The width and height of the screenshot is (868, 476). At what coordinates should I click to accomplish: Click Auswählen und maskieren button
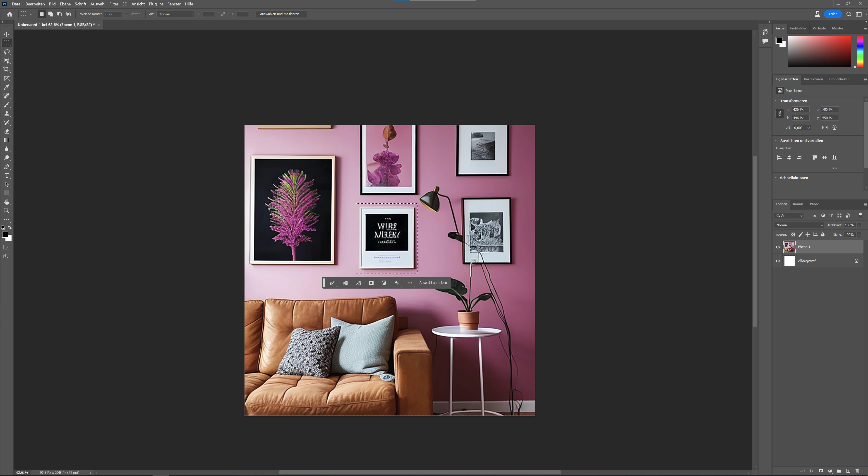[x=281, y=14]
